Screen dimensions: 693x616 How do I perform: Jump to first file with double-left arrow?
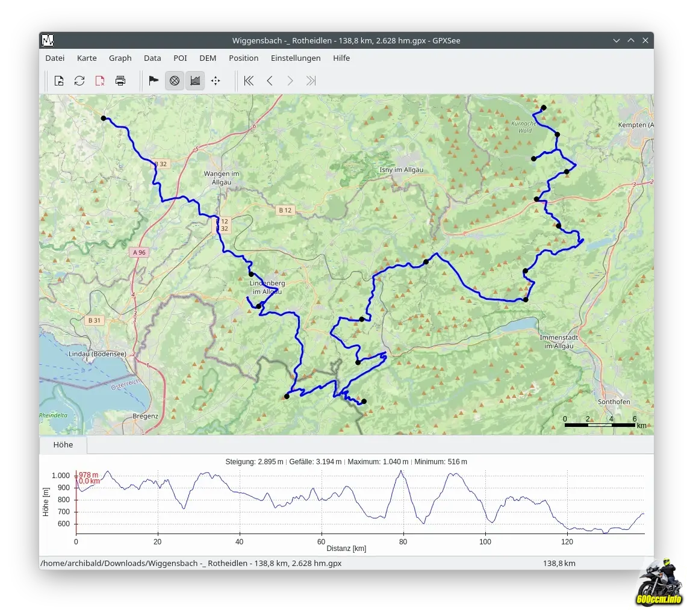click(249, 81)
